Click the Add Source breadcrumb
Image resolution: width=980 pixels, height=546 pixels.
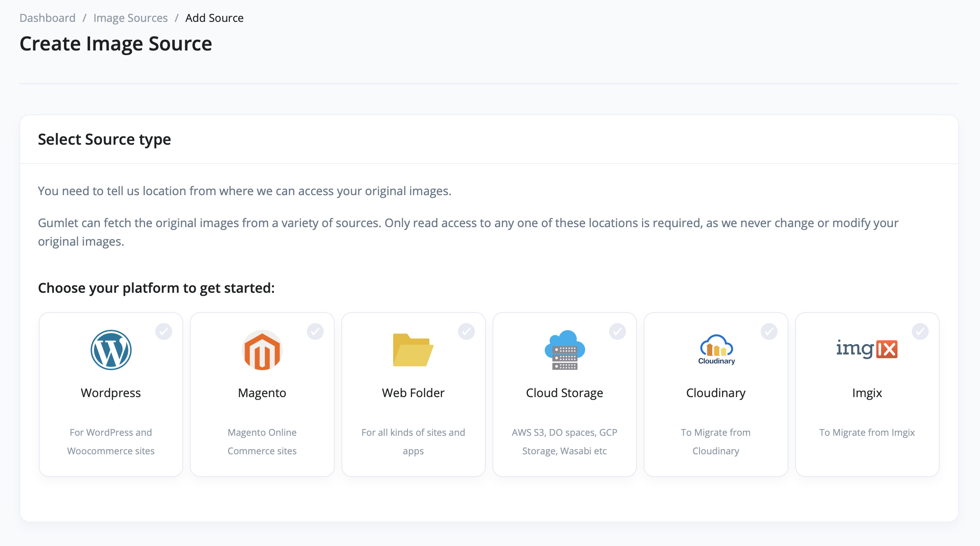[214, 18]
